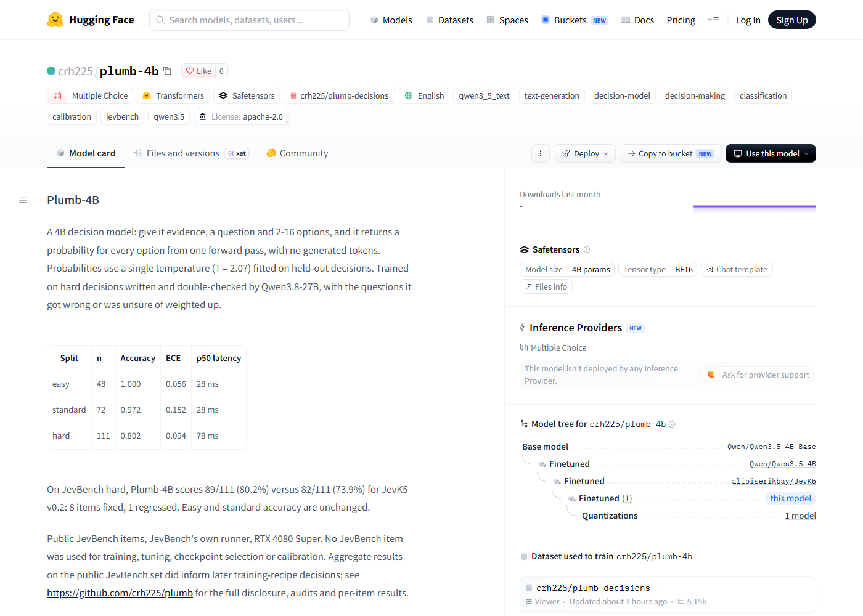
Task: Open the Qwen/Qwen3.5-4B-Base base model link
Action: click(771, 447)
